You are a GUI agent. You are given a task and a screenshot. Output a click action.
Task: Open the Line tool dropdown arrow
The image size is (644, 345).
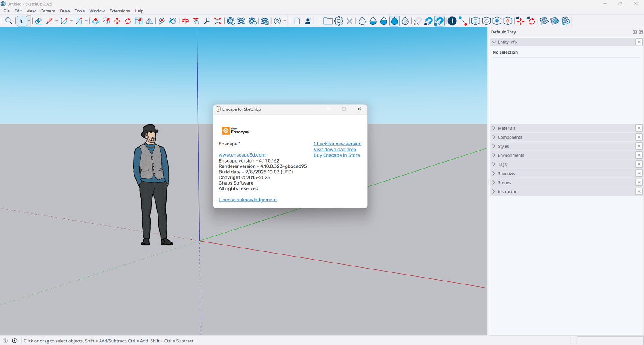(56, 21)
